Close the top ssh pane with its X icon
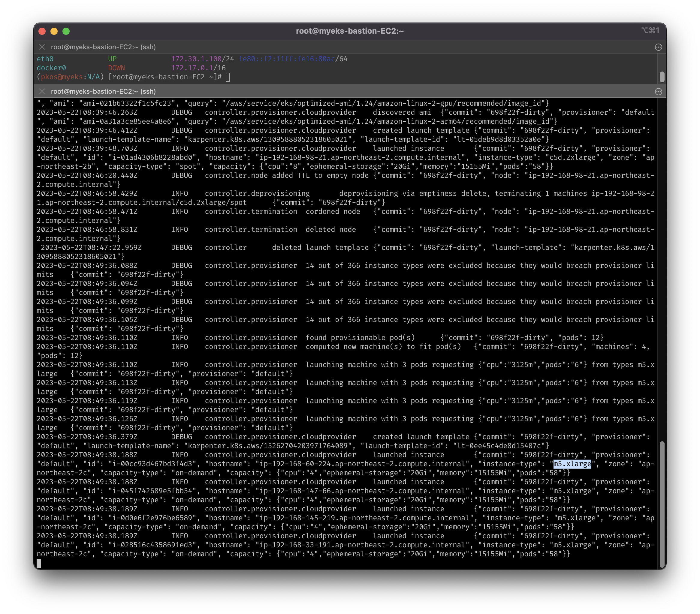Screen dimensions: 700x614 42,47
